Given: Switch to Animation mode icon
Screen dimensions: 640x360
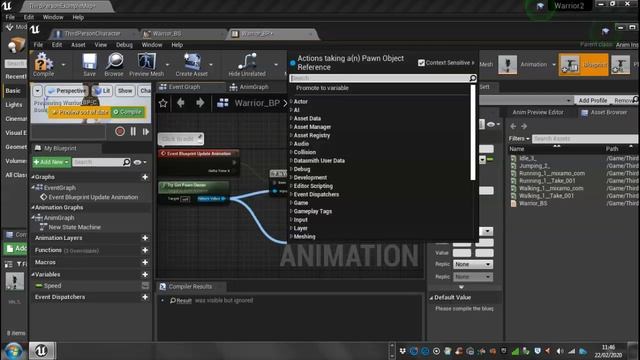Looking at the screenshot, I should (507, 64).
